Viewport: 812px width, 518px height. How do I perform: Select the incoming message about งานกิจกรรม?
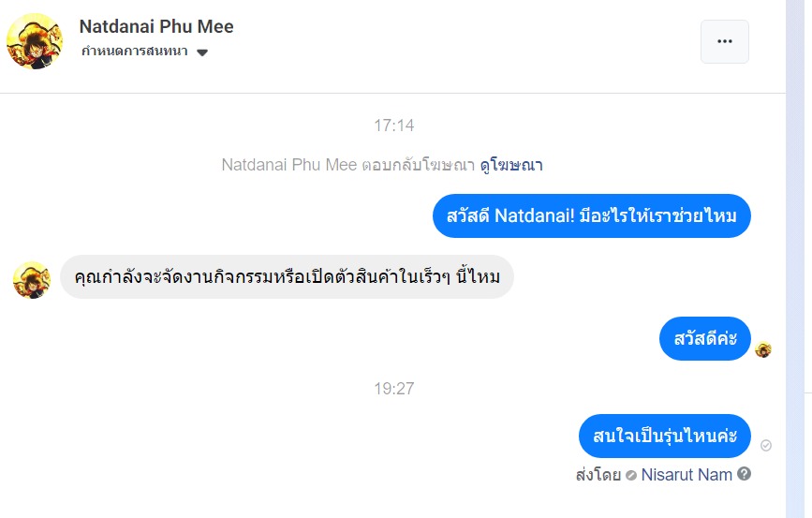287,277
